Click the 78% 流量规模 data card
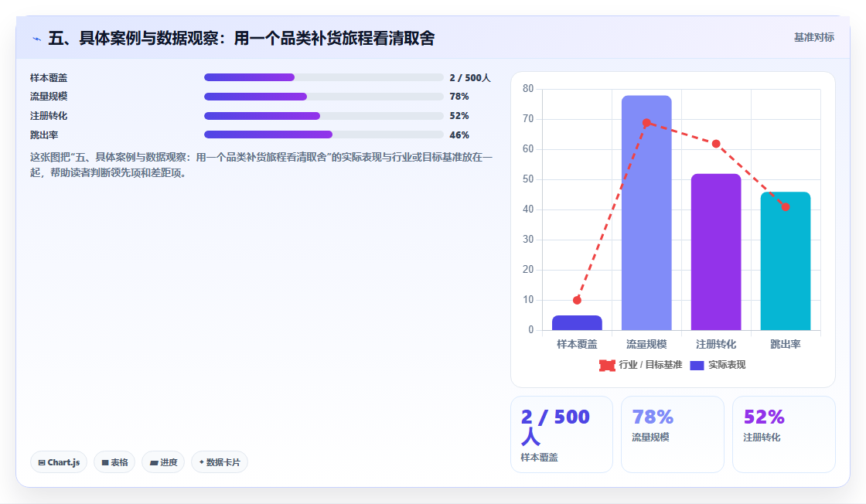 click(x=673, y=434)
